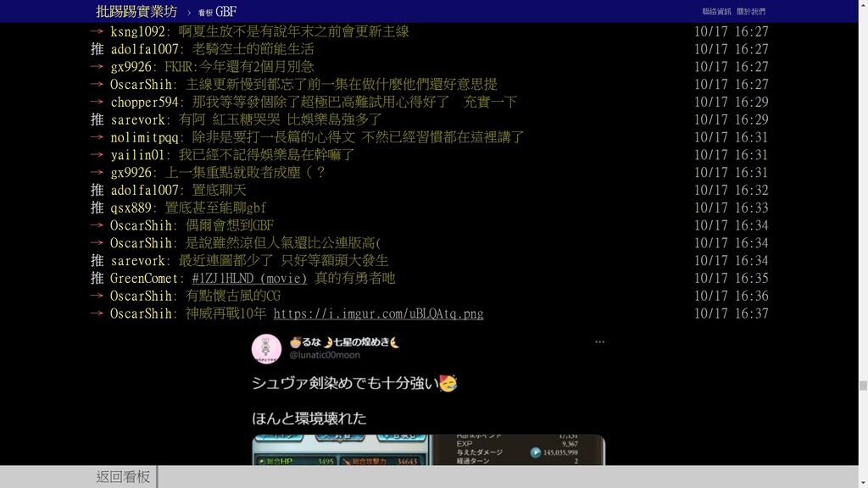Click the page's vertical scrollbar thumb
Image resolution: width=868 pixels, height=488 pixels.
point(863,385)
